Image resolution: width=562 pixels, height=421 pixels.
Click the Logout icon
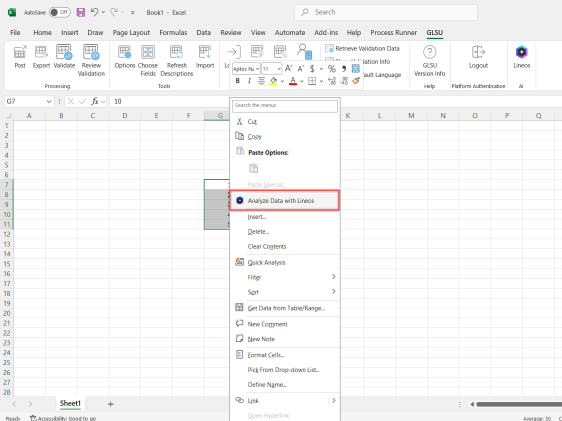[478, 56]
